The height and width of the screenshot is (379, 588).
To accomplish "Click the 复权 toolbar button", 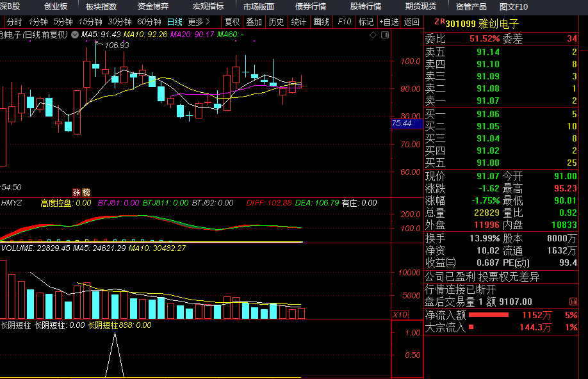I will click(232, 22).
